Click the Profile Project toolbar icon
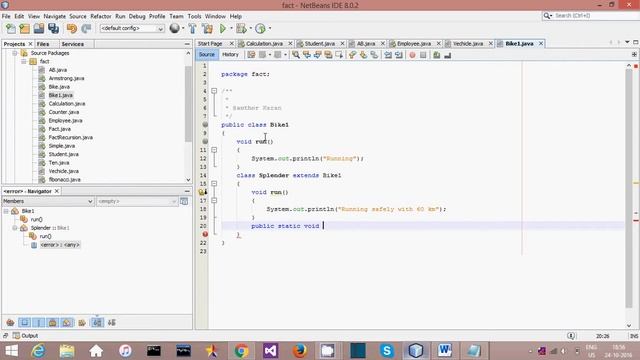Screen dimensions: 640x360 260,28
